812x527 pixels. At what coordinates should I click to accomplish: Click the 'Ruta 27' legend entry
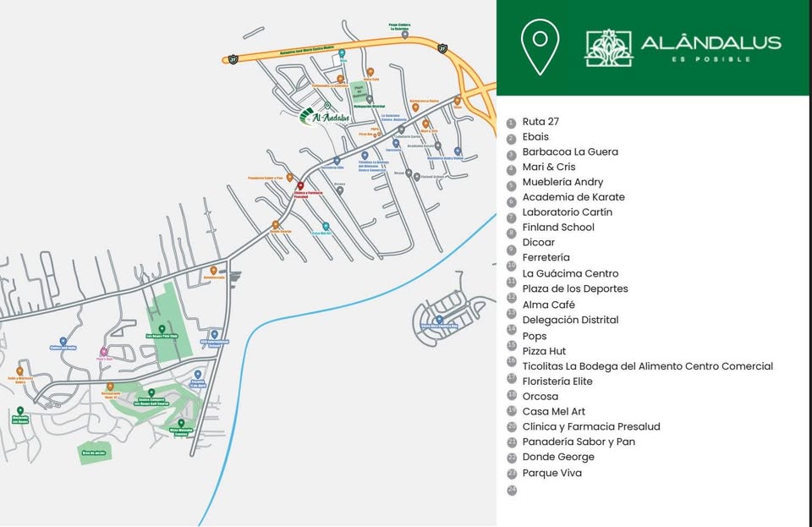click(540, 122)
